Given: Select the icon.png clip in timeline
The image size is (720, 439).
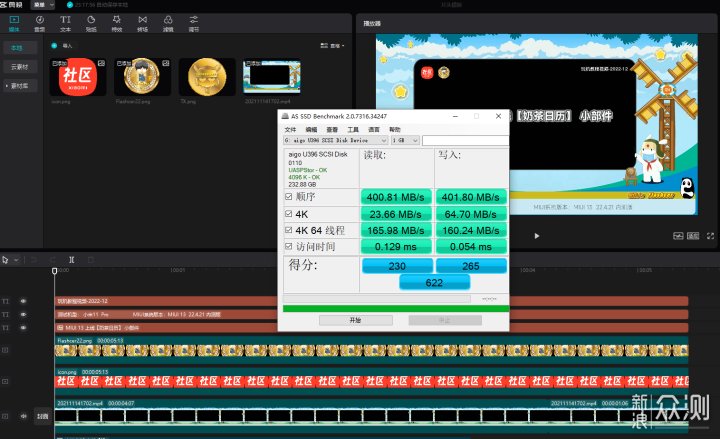Looking at the screenshot, I should pyautogui.click(x=371, y=381).
